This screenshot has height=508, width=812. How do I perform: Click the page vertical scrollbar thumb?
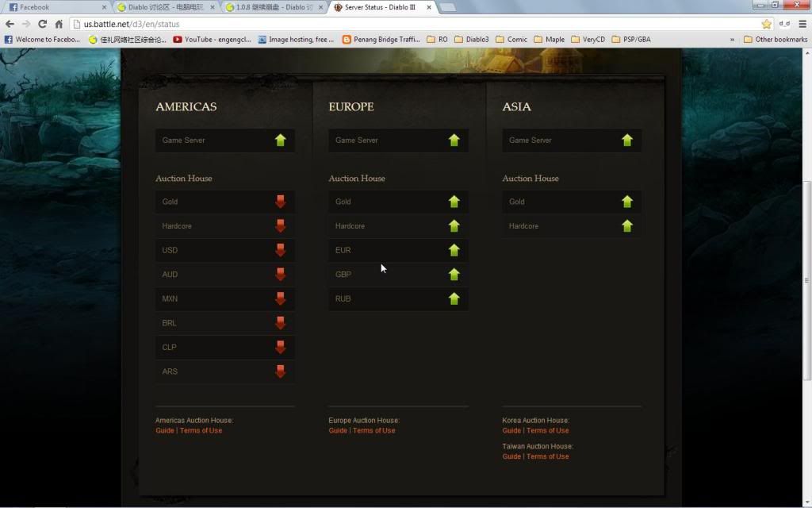(806, 280)
